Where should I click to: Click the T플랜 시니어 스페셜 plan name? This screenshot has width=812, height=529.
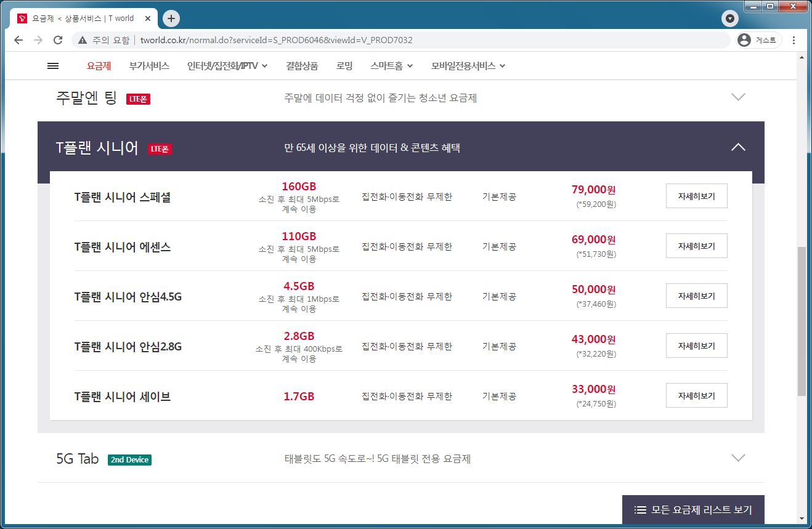(x=123, y=197)
